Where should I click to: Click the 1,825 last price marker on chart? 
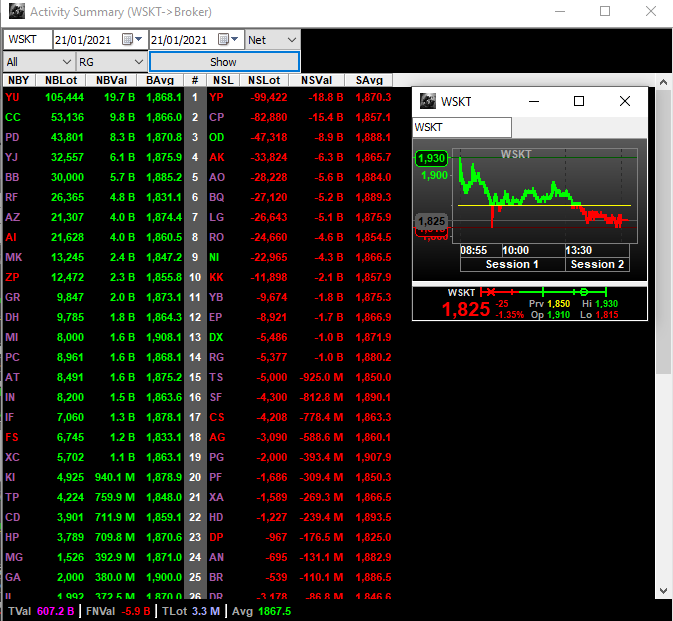pyautogui.click(x=431, y=221)
